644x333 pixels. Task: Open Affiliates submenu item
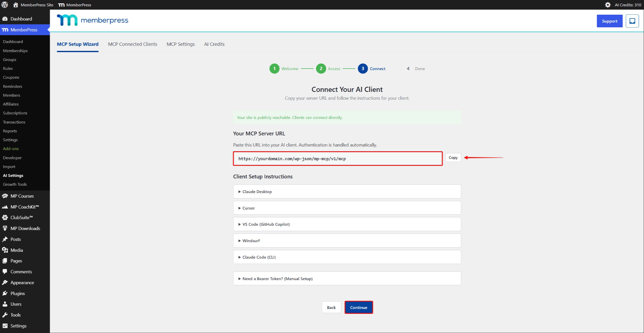pos(11,104)
